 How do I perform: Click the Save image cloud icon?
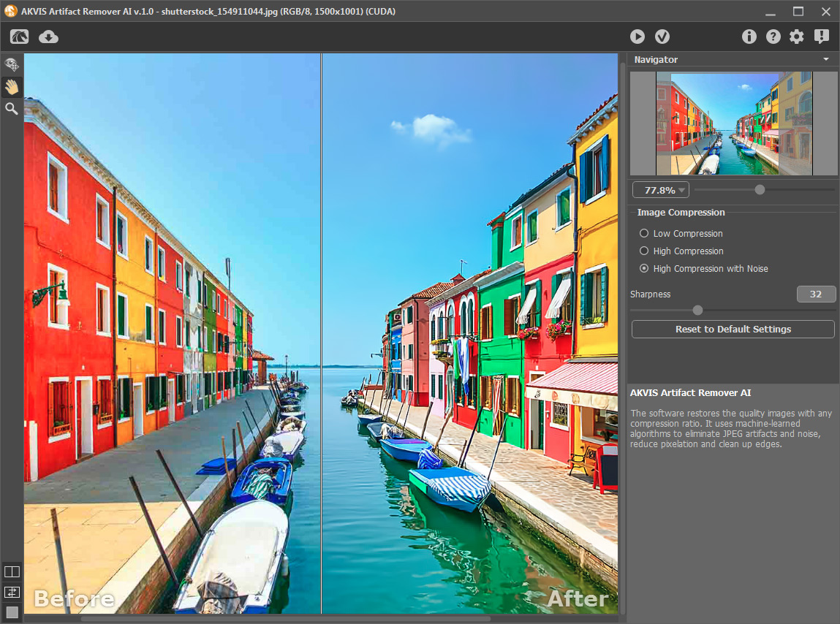coord(48,37)
